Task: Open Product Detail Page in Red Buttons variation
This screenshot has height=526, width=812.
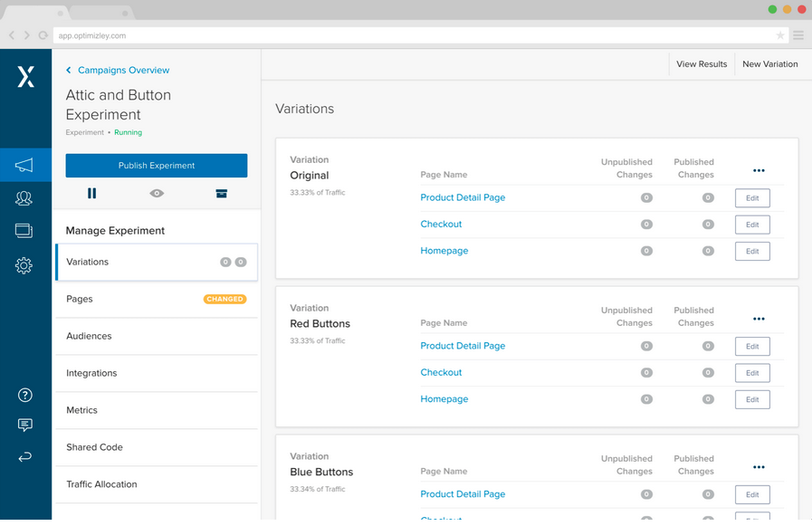Action: click(x=463, y=346)
